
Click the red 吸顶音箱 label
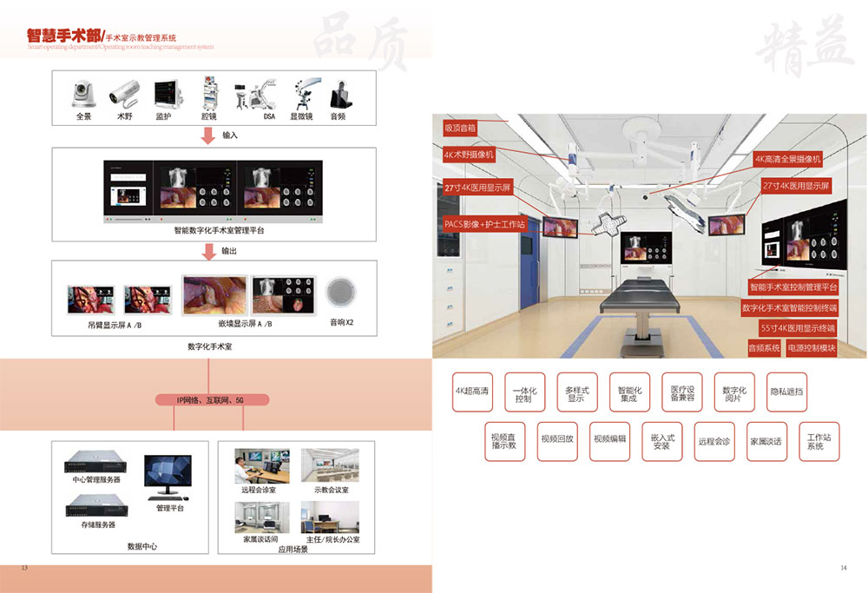459,128
